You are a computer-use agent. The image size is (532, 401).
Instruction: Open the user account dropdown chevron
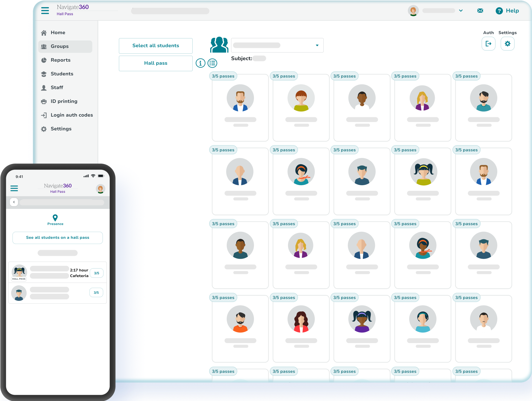click(x=461, y=11)
